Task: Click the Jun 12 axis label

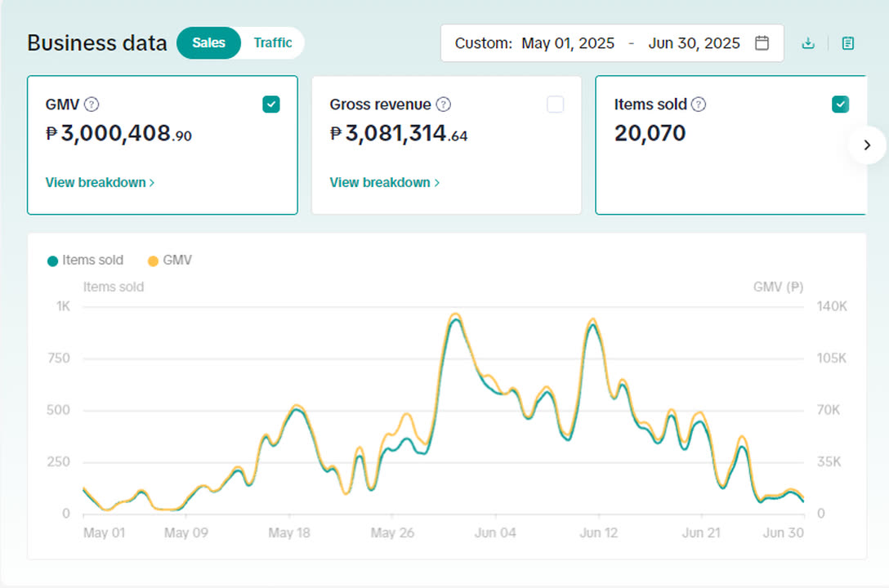Action: pos(599,533)
